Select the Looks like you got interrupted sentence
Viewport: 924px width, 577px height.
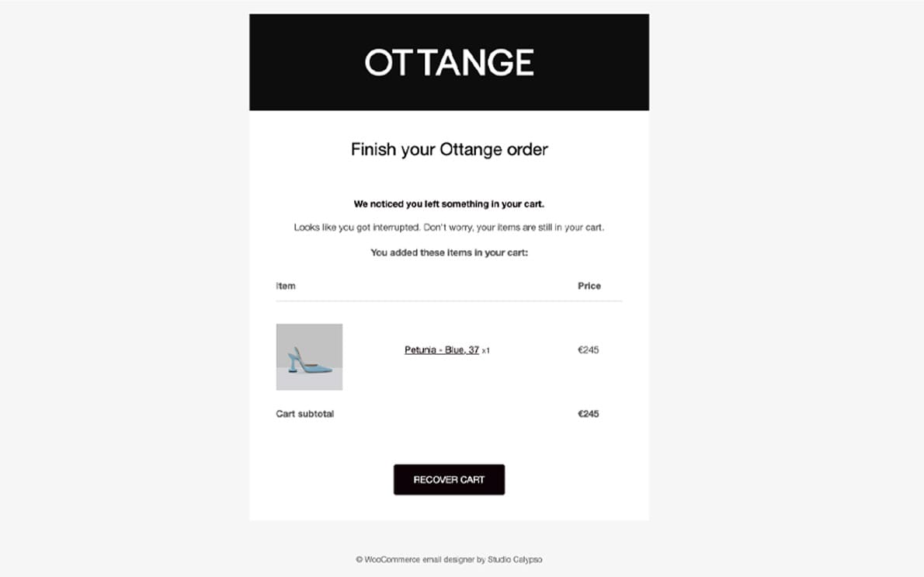[x=449, y=228]
